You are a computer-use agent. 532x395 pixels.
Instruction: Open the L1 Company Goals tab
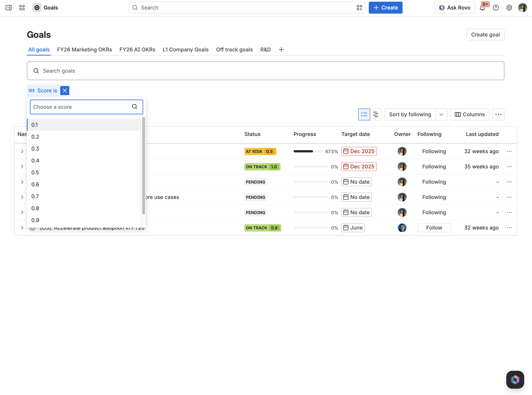click(x=186, y=50)
